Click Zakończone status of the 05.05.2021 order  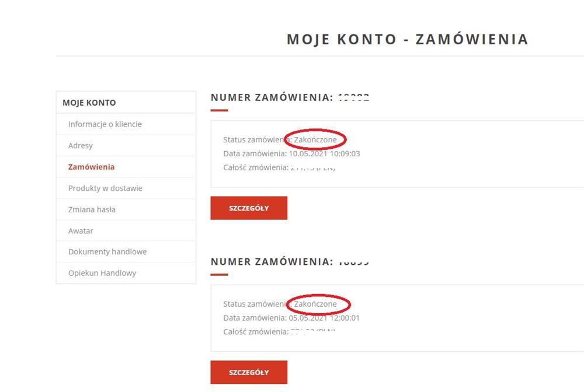point(315,304)
